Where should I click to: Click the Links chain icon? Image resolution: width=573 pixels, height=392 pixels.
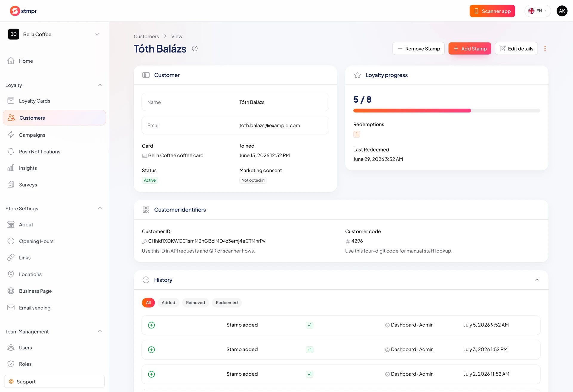[x=11, y=257]
